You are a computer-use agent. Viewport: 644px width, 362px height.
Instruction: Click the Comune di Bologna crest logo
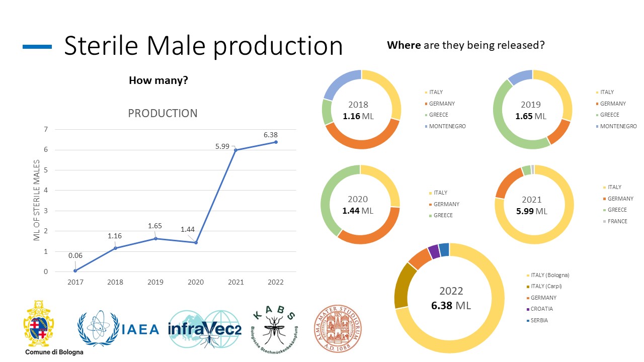(39, 323)
